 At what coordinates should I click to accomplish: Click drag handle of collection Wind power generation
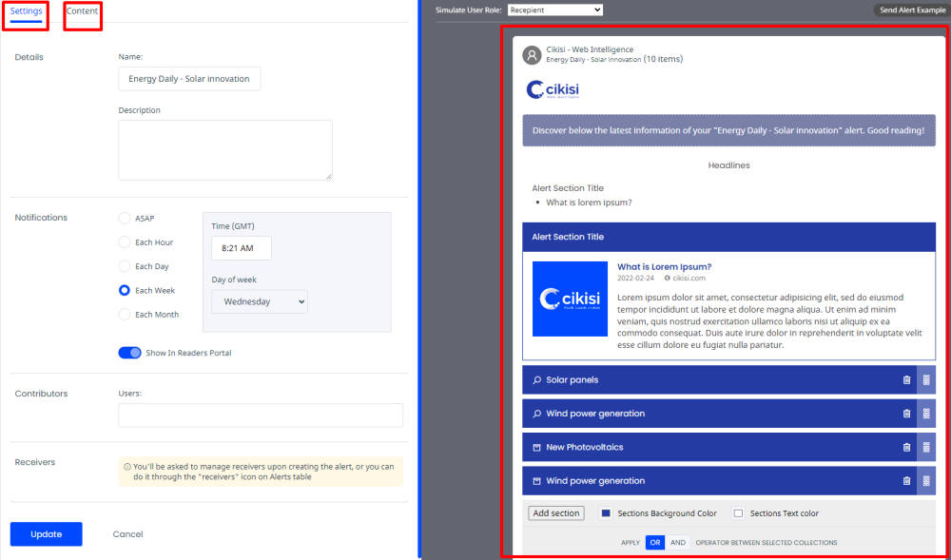tap(926, 480)
